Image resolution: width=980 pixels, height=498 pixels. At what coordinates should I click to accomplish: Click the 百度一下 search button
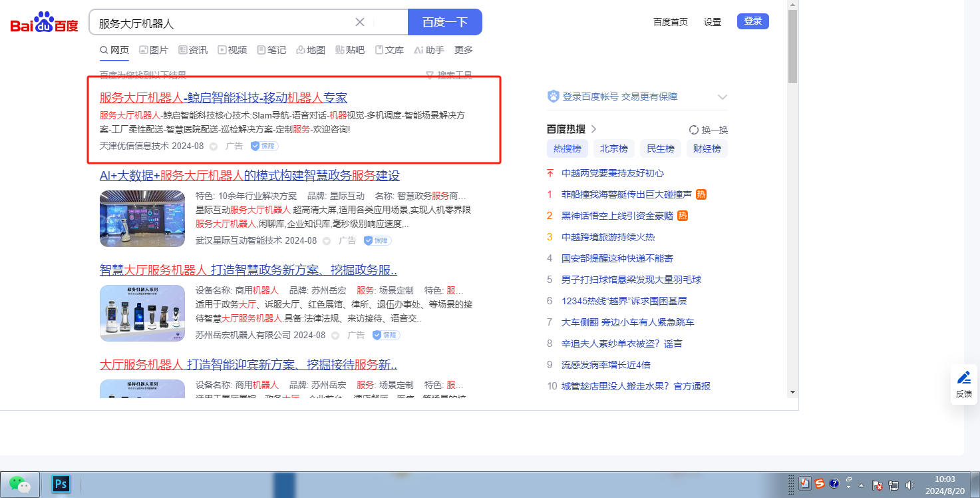tap(444, 22)
